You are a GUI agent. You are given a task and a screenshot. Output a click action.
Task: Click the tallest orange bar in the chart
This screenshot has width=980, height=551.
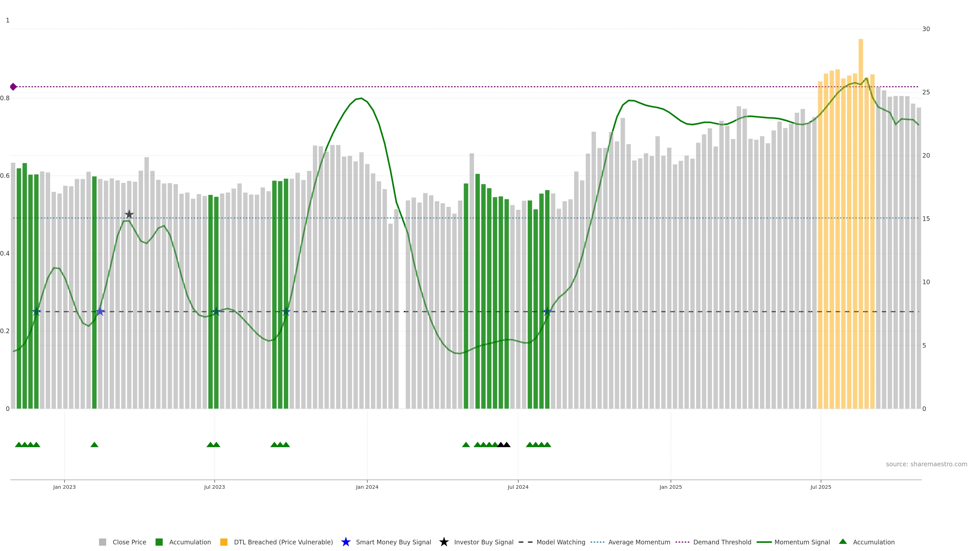(x=861, y=190)
